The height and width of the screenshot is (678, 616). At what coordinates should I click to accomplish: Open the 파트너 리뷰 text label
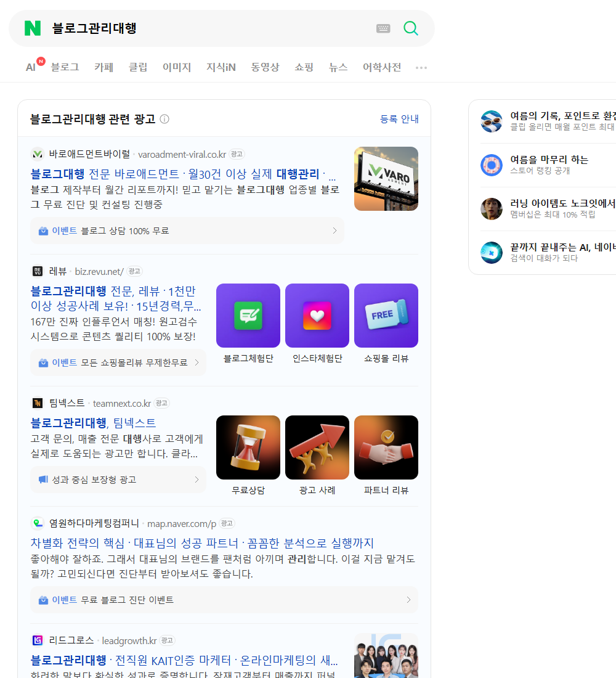[386, 491]
